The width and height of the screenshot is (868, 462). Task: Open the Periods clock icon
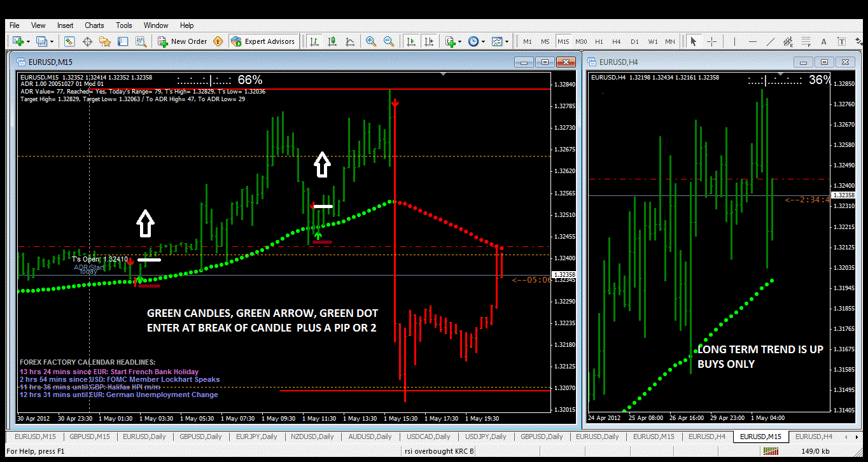[x=473, y=41]
